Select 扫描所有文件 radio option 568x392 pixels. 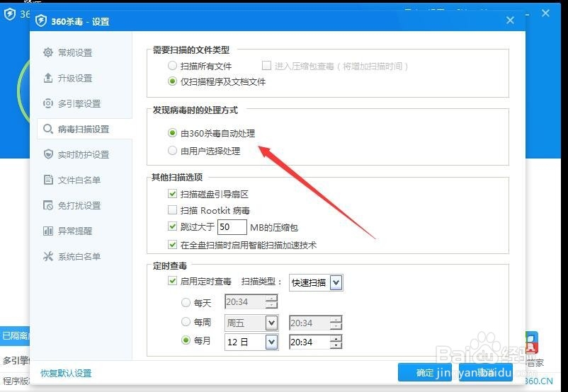click(172, 66)
